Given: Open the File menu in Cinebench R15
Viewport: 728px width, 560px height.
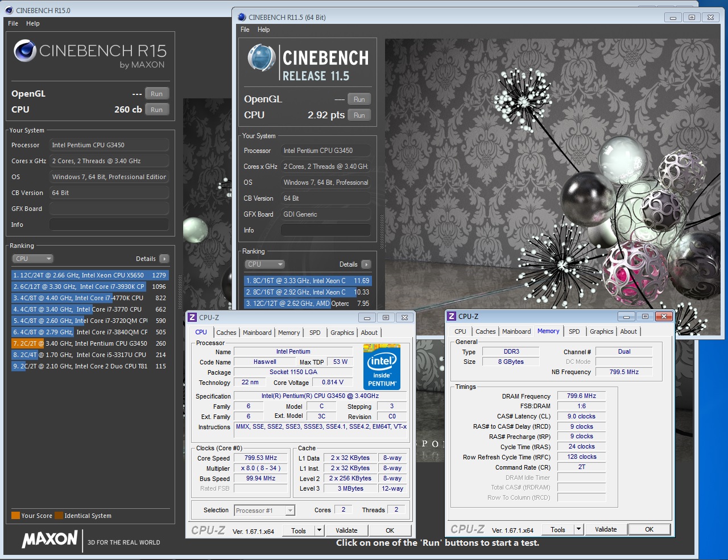Looking at the screenshot, I should [13, 23].
